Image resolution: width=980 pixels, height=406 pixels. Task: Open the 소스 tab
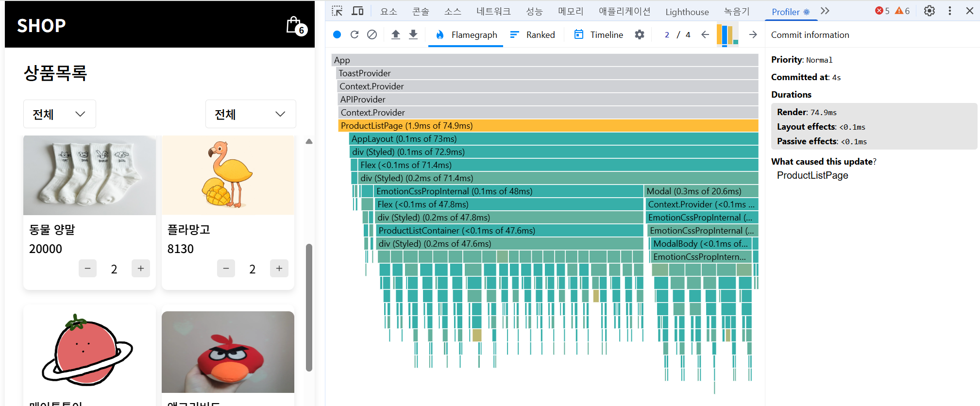(453, 11)
